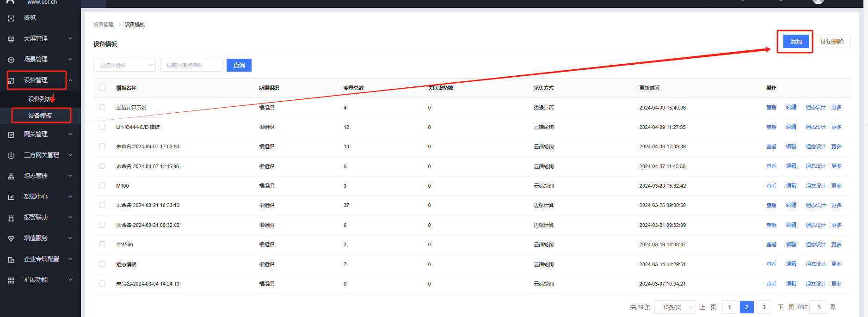
Task: Tick checkbox for 未命名-2024-03-21 10:33:13
Action: tap(102, 205)
